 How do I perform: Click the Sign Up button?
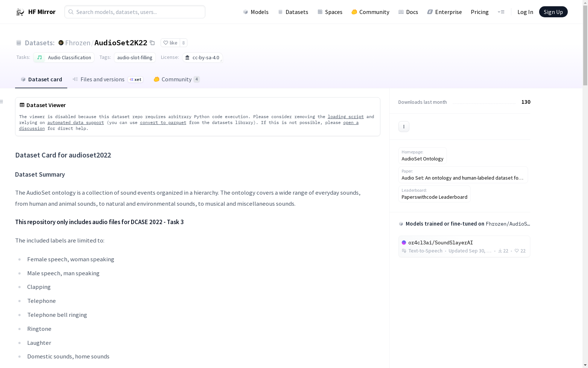pos(553,12)
